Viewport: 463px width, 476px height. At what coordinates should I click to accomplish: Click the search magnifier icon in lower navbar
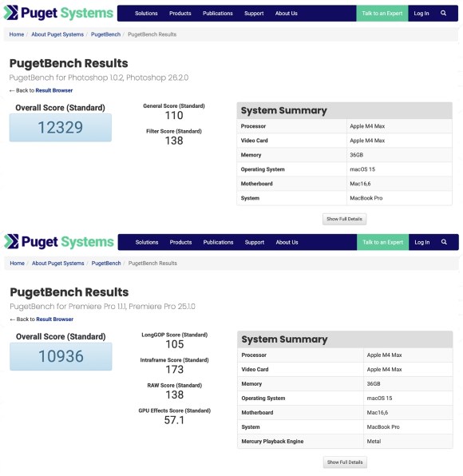click(444, 242)
